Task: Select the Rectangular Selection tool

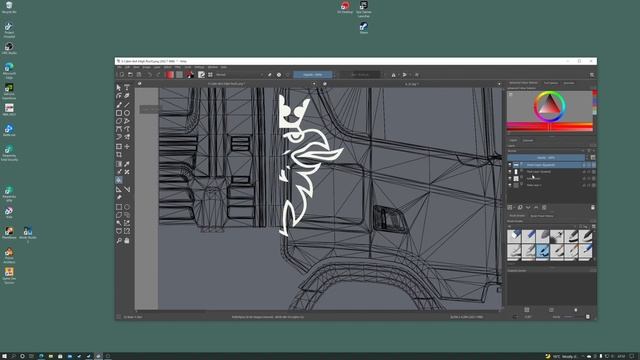Action: pos(119,207)
